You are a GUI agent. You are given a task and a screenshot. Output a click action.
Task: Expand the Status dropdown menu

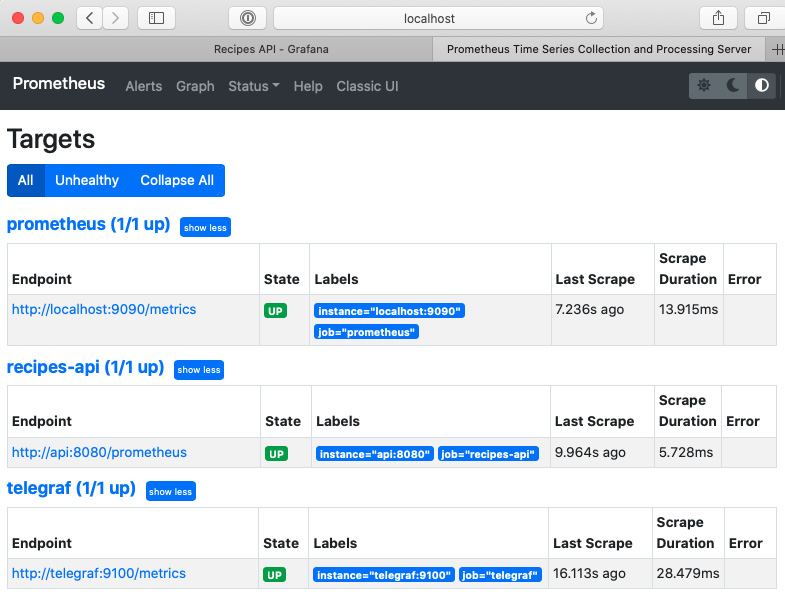pyautogui.click(x=254, y=86)
